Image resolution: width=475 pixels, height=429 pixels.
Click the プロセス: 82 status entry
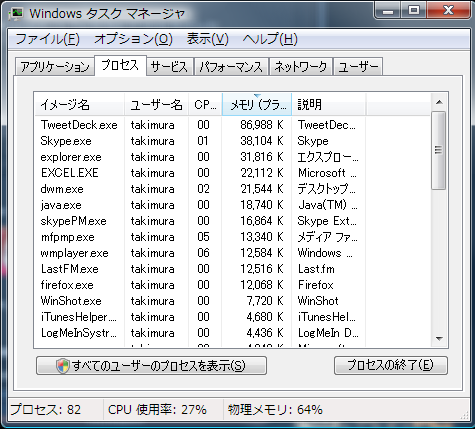click(x=46, y=409)
